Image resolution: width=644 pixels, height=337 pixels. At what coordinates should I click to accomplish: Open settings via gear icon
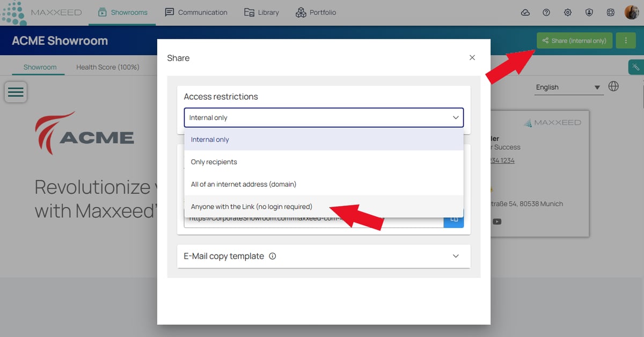[x=568, y=12]
